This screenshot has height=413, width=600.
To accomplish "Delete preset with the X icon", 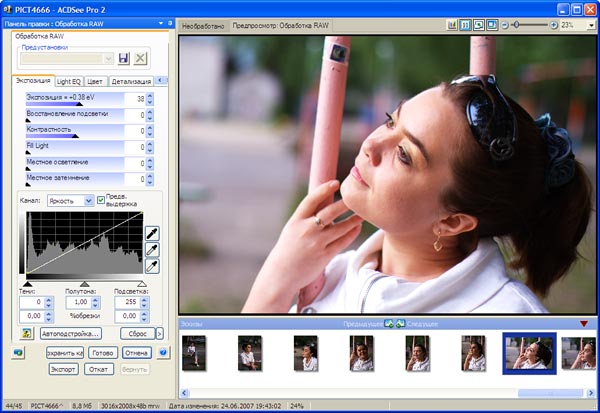I will tap(141, 59).
